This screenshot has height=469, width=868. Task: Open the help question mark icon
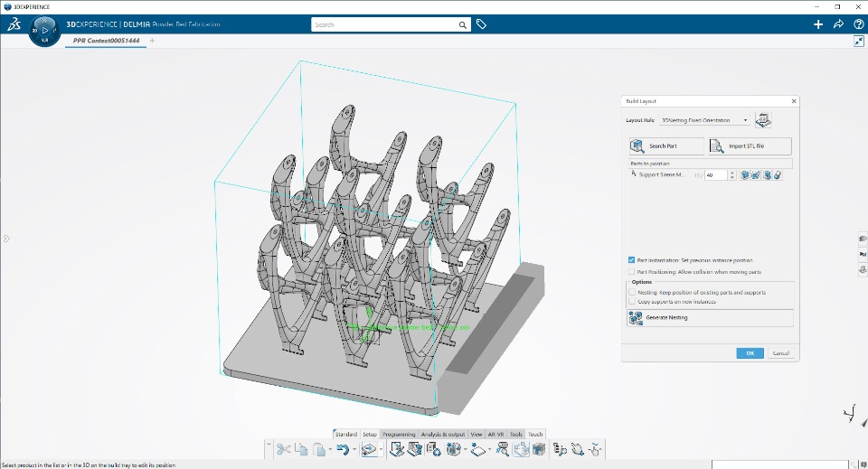[x=859, y=24]
